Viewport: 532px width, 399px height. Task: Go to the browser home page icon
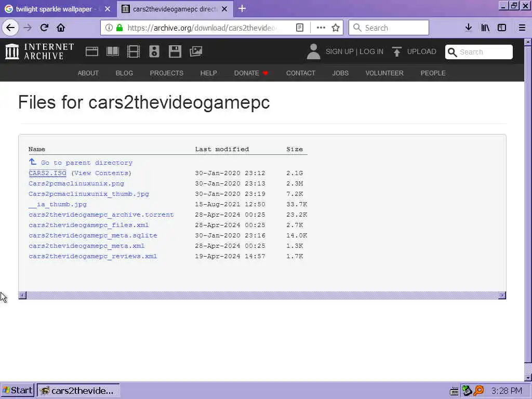(61, 28)
